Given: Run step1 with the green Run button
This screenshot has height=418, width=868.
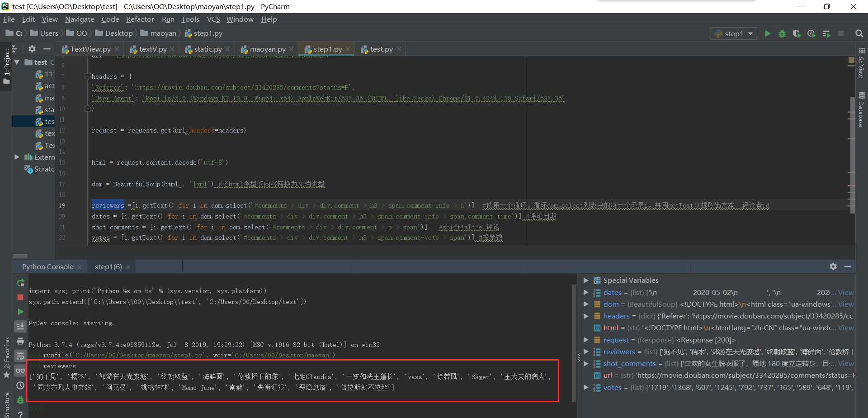Looking at the screenshot, I should point(768,33).
